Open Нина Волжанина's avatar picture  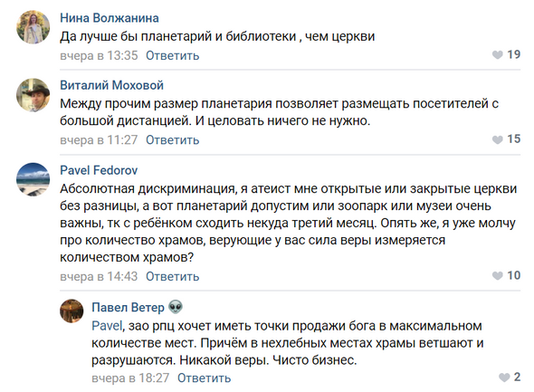point(33,27)
